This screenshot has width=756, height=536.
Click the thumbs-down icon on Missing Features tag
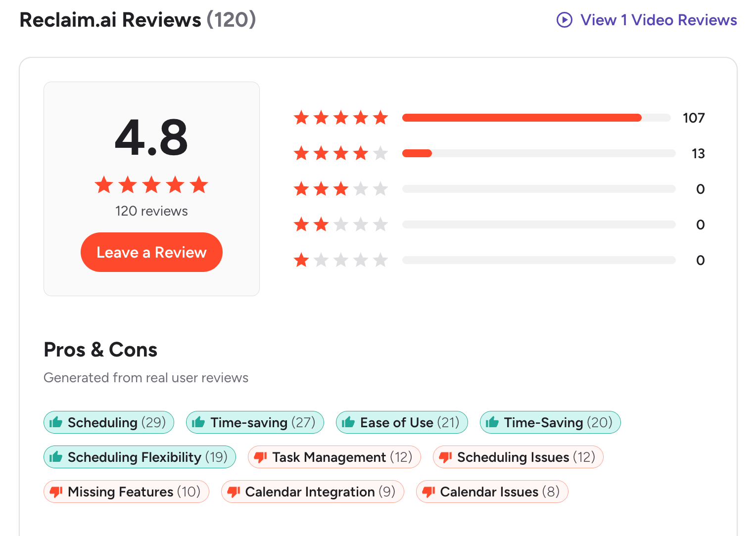point(56,491)
